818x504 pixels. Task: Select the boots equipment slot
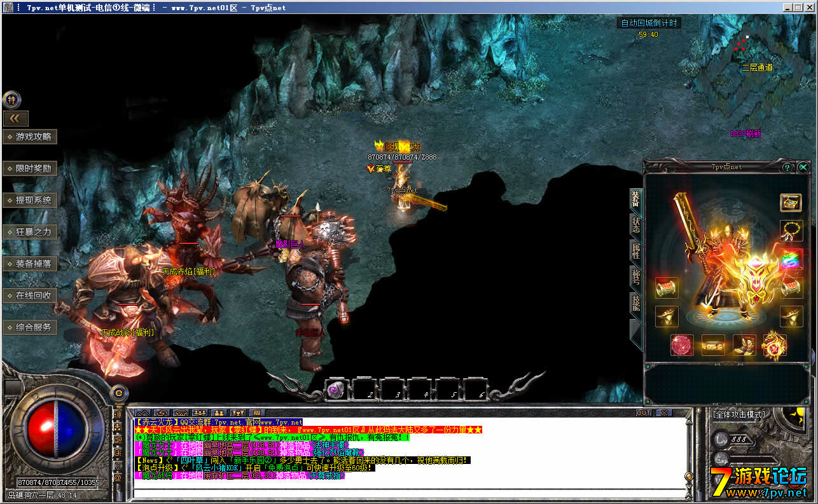744,344
